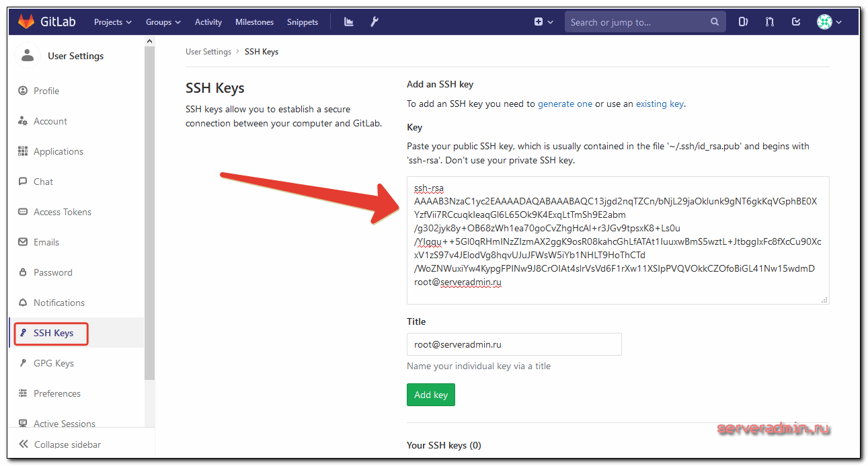Open the Admin Area wrench icon
The height and width of the screenshot is (466, 868).
[x=374, y=21]
